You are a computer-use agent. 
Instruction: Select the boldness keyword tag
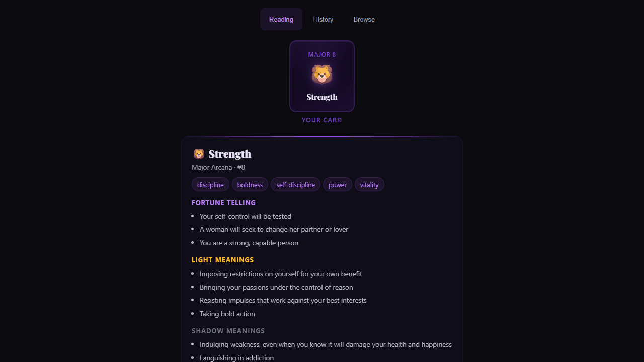pos(250,185)
